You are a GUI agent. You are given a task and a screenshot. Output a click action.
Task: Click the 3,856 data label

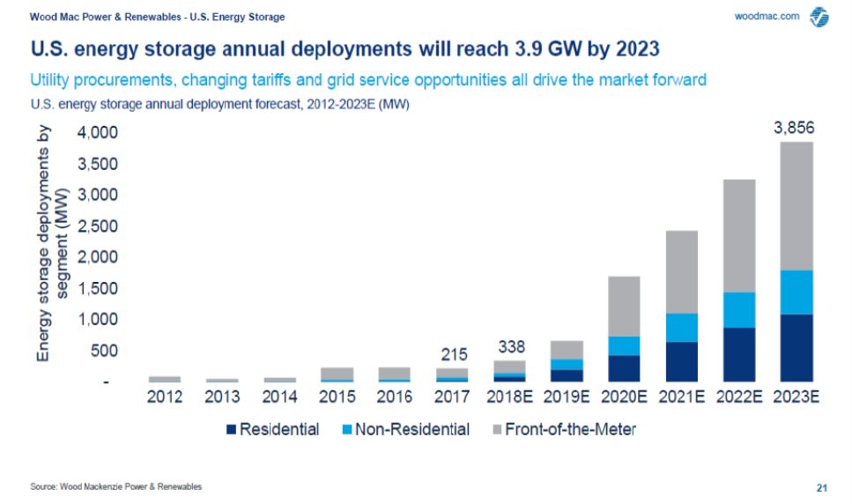point(794,128)
